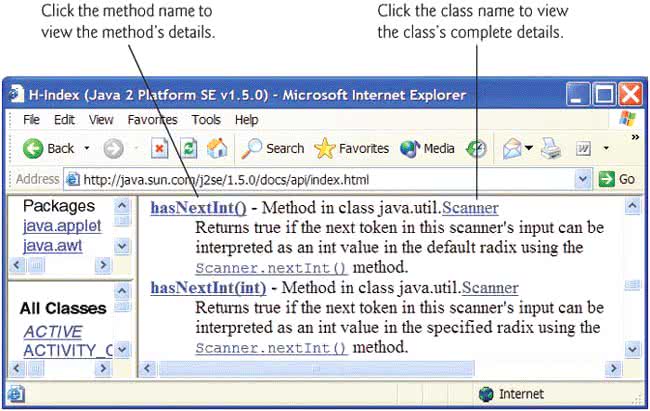Click the main content vertical scrollbar thumb
The height and width of the screenshot is (411, 650).
coord(632,285)
